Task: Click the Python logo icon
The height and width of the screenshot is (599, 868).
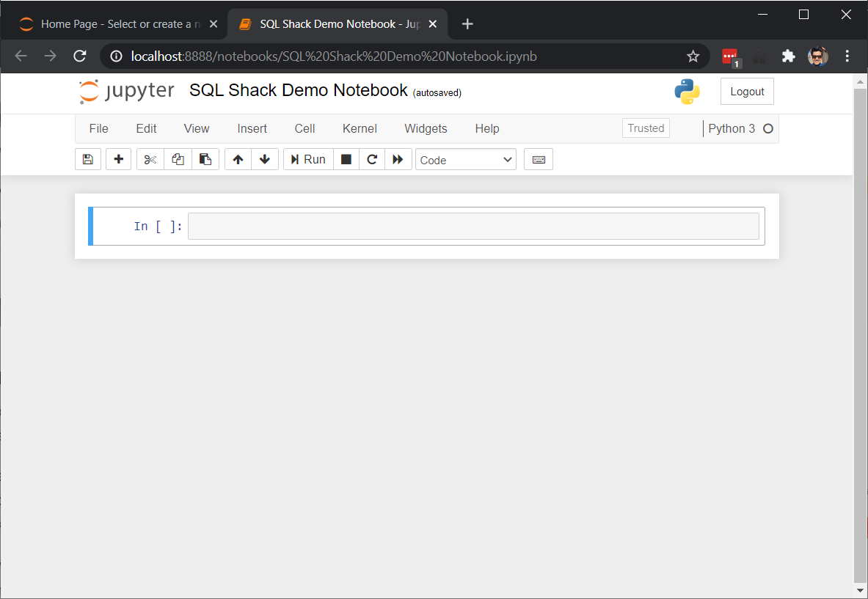Action: point(687,92)
